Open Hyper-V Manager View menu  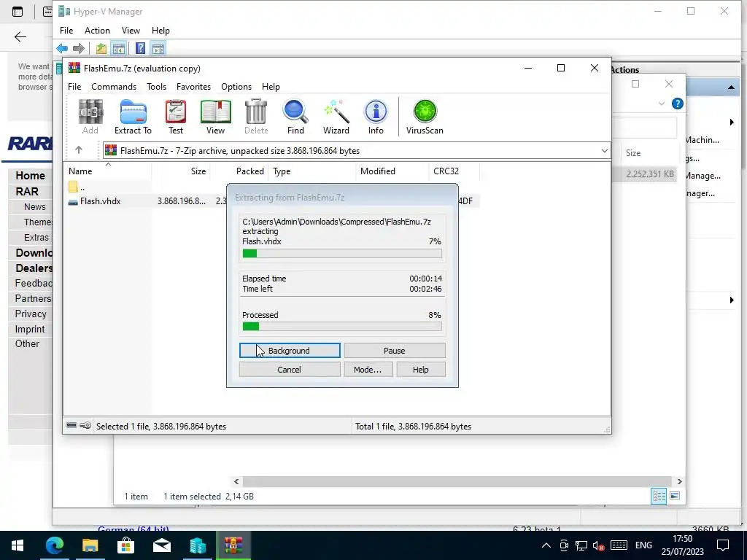[131, 31]
